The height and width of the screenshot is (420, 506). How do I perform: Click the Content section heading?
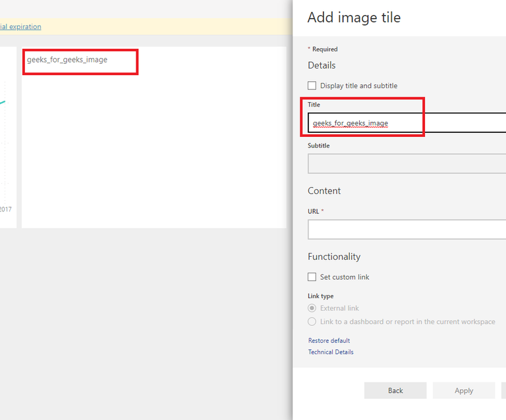coord(324,191)
